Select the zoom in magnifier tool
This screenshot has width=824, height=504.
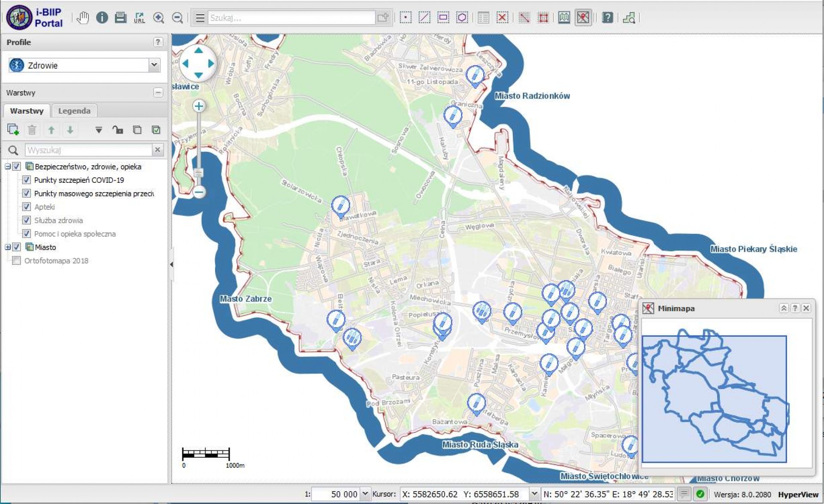(158, 18)
